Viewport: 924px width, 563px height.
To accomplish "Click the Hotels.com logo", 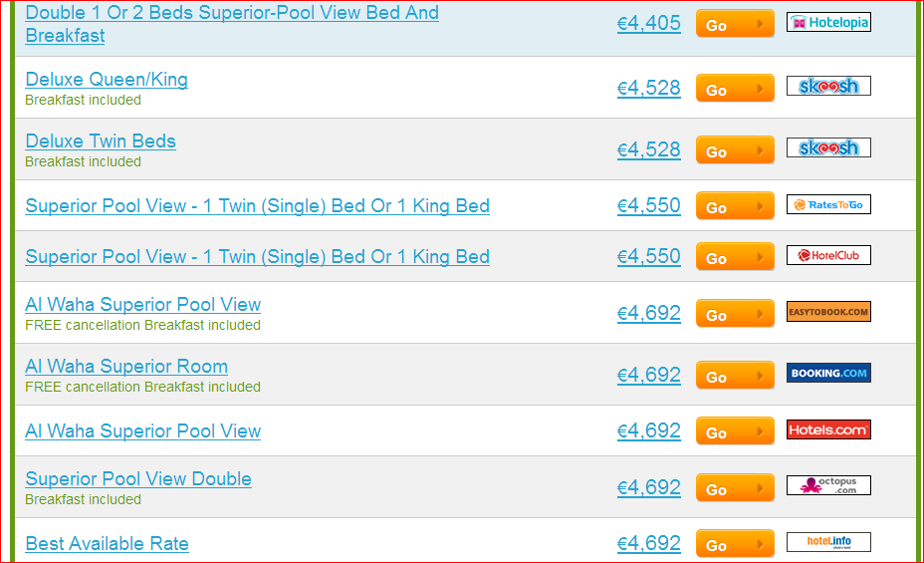I will click(828, 429).
